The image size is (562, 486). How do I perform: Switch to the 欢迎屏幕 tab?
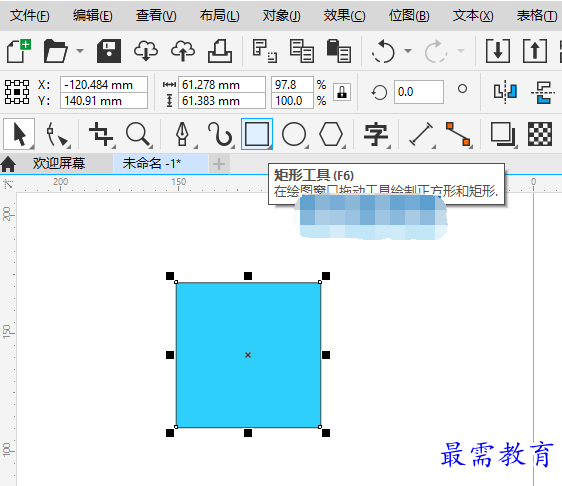click(x=59, y=163)
